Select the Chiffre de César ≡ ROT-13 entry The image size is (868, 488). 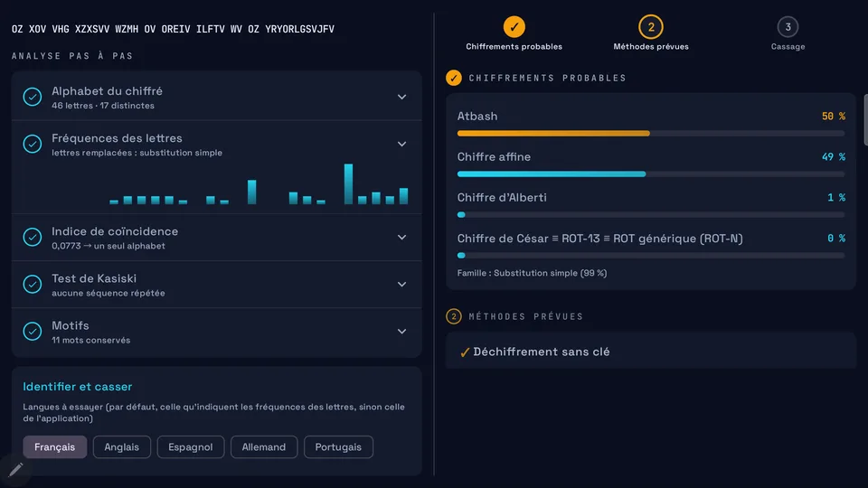click(600, 239)
